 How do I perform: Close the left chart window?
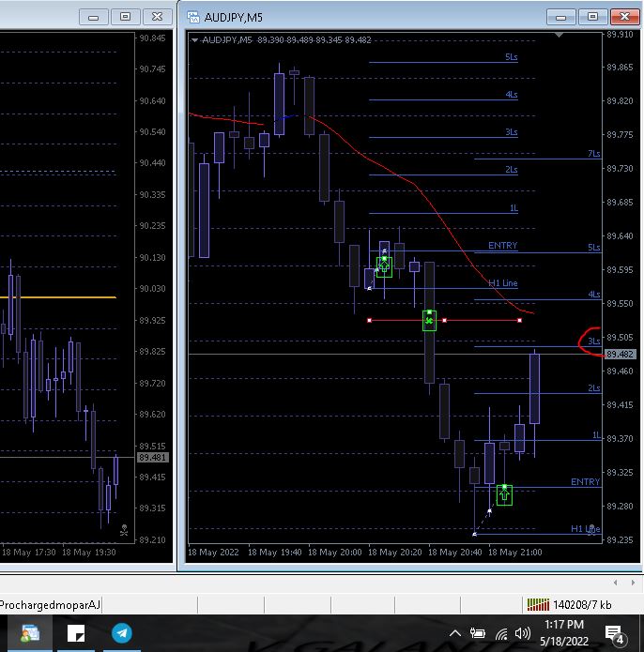click(x=157, y=17)
